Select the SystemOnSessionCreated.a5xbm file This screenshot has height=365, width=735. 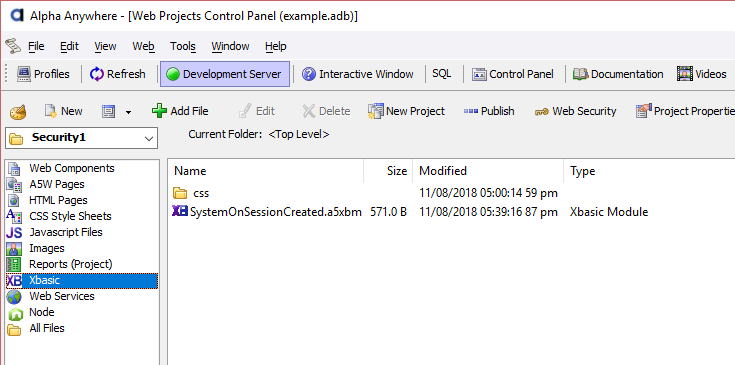pyautogui.click(x=276, y=212)
